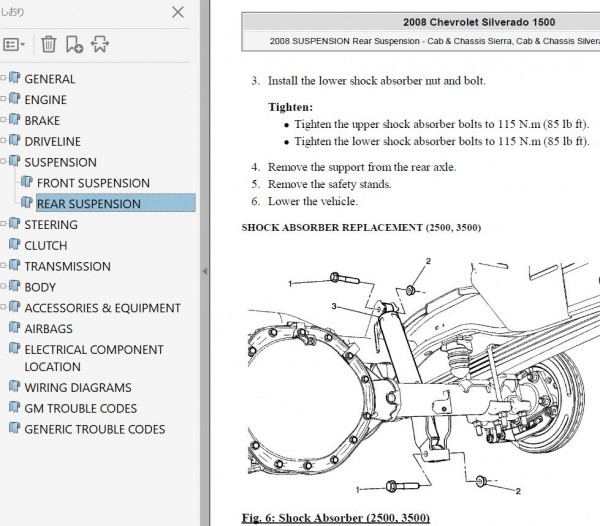Viewport: 600px width, 526px height.
Task: Add a new bookmark
Action: point(74,44)
